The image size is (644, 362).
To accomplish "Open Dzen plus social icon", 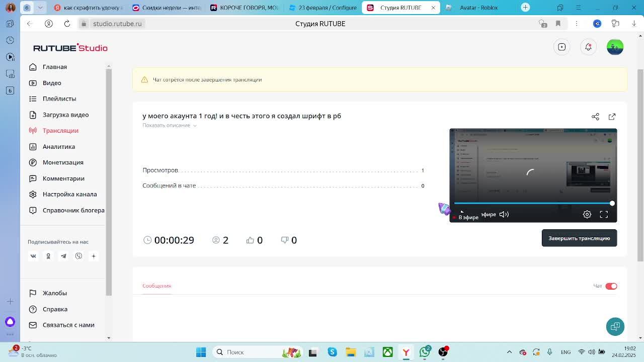I will click(x=94, y=256).
